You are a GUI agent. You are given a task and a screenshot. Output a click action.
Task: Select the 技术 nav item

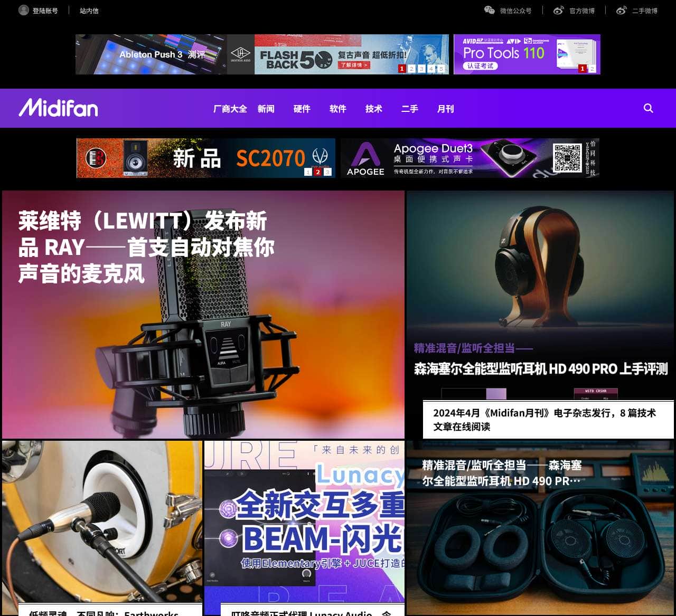click(374, 109)
